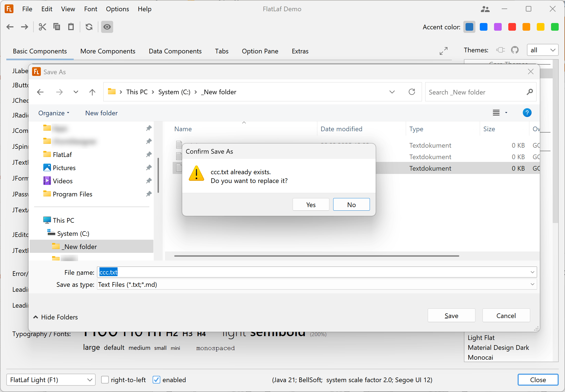This screenshot has height=392, width=565.
Task: Collapse with Hide Folders expander
Action: [x=56, y=317]
